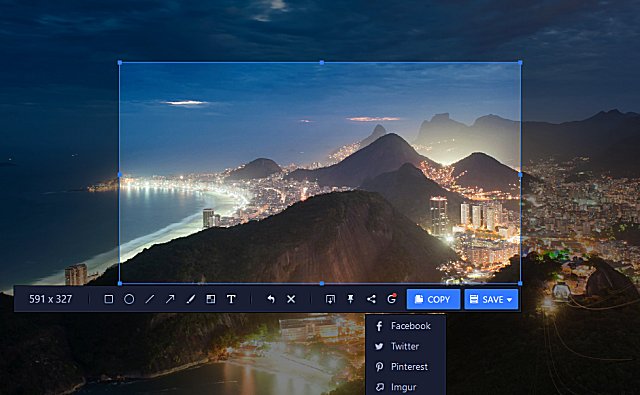The width and height of the screenshot is (640, 395).
Task: Click the 591 x 327 size readout
Action: click(51, 299)
